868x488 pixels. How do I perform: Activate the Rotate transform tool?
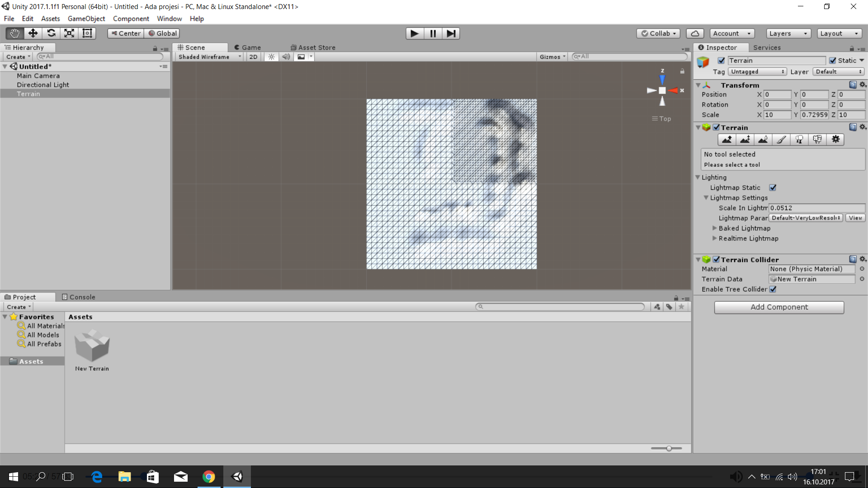click(51, 33)
